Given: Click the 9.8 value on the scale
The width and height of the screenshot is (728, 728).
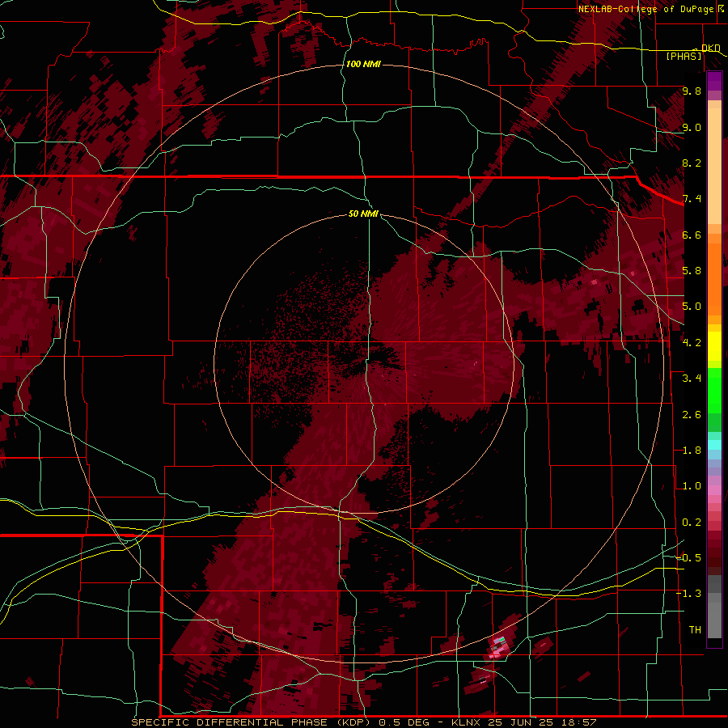Looking at the screenshot, I should coord(692,91).
